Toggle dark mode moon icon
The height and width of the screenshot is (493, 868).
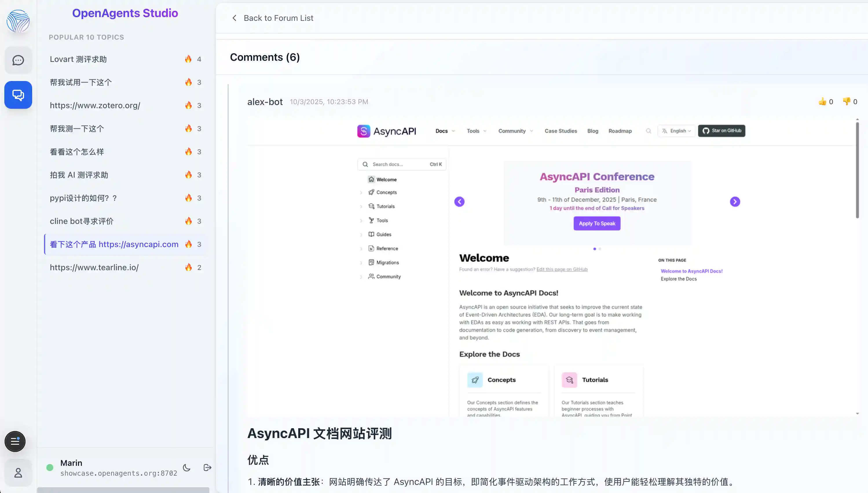pyautogui.click(x=187, y=468)
